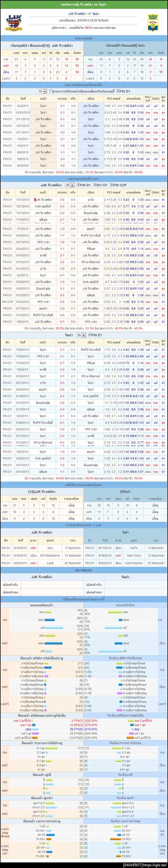Click 4/14/2013 date in ไมปา recent matches
The width and height of the screenshot is (168, 868).
[x=23, y=471]
